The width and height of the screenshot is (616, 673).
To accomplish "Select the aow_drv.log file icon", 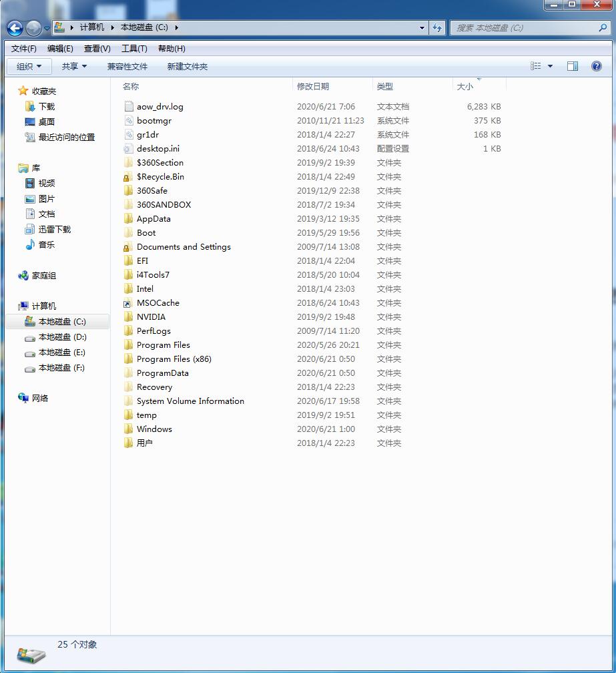I will 129,106.
